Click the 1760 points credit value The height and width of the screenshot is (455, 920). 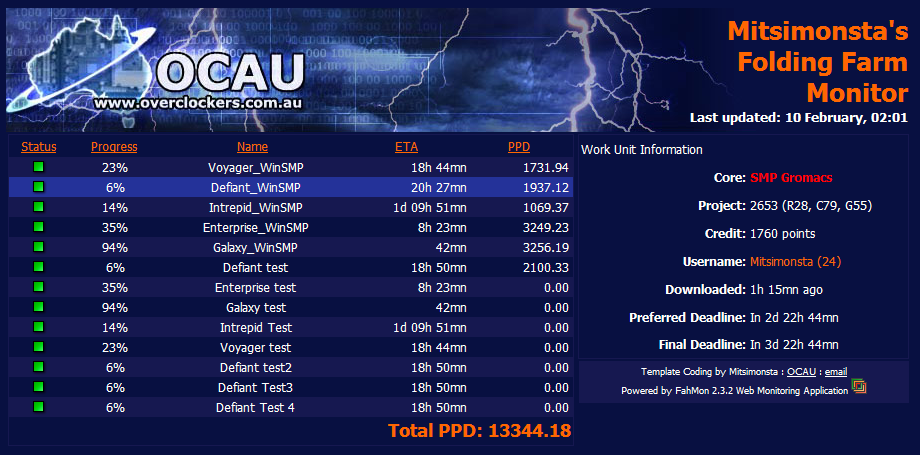[x=783, y=234]
